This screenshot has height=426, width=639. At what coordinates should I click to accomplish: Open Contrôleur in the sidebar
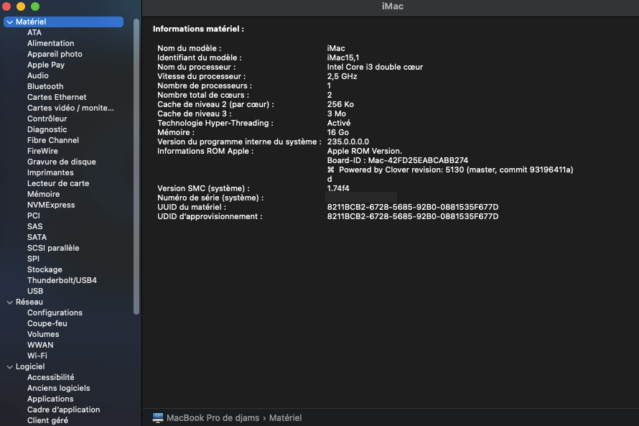tap(47, 119)
